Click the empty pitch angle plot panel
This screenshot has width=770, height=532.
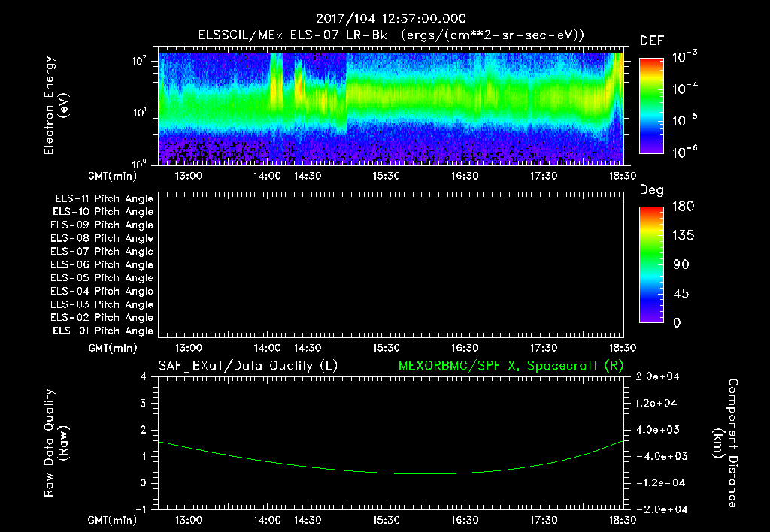pos(391,265)
